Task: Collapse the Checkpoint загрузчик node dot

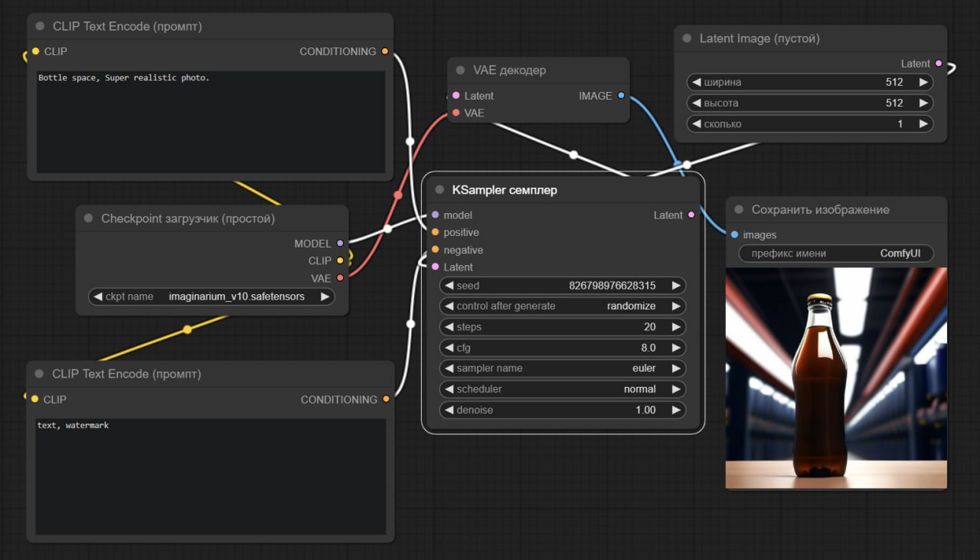Action: pos(89,219)
